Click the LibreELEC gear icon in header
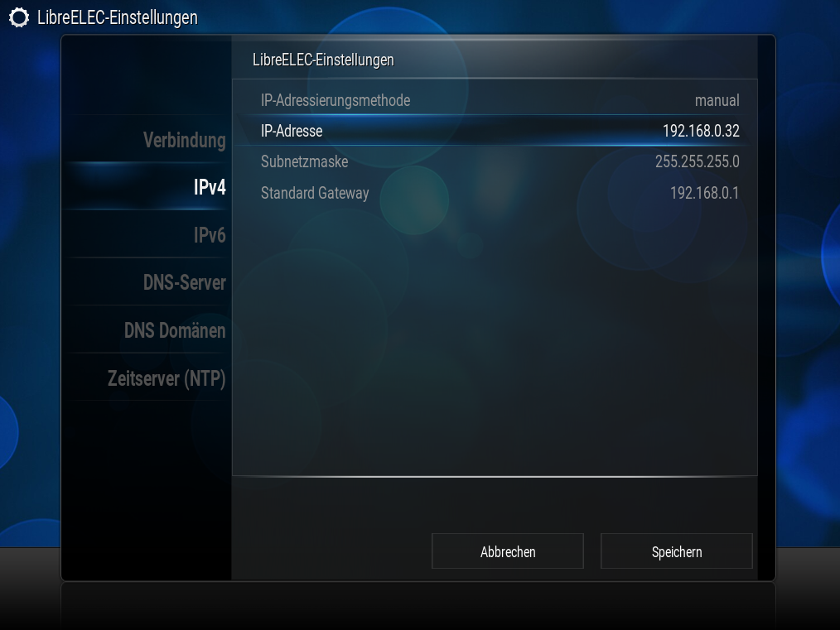The width and height of the screenshot is (840, 630). [19, 17]
